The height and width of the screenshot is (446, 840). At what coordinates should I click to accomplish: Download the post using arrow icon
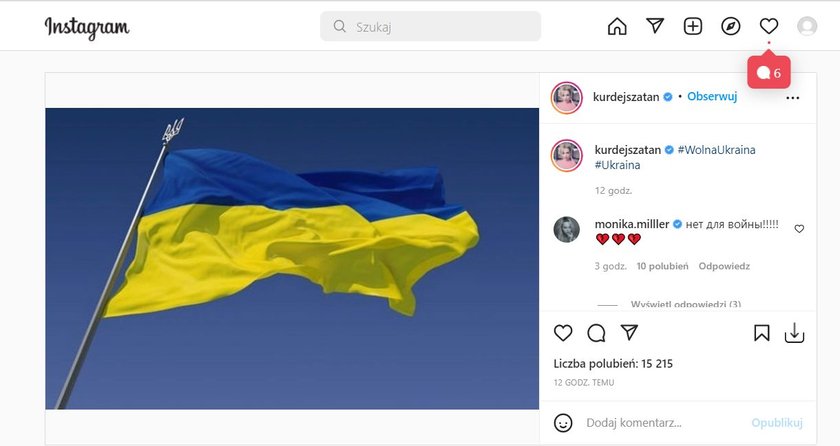click(794, 332)
